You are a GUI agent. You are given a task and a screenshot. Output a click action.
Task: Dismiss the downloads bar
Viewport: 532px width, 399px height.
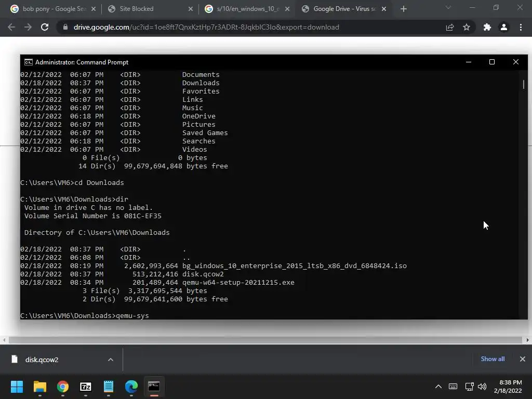[x=523, y=359]
